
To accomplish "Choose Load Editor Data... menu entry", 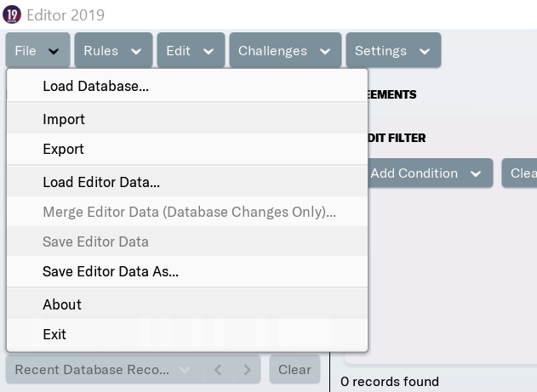I will click(187, 182).
